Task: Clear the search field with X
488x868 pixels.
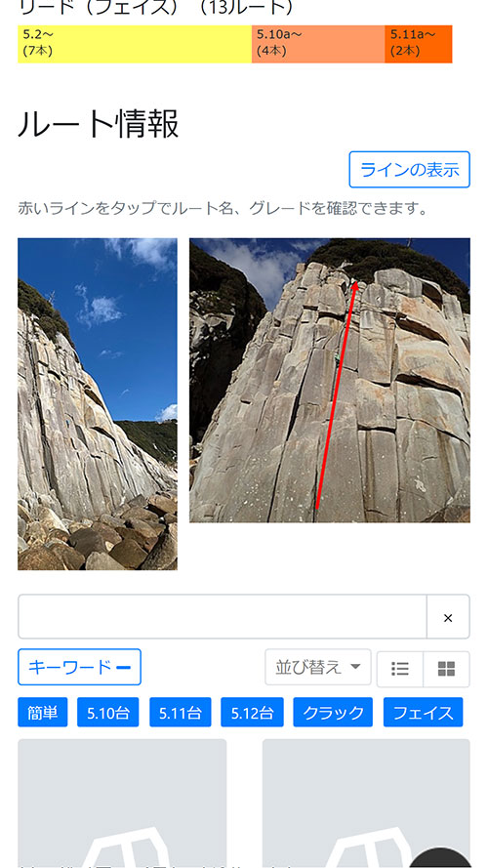Action: point(448,617)
